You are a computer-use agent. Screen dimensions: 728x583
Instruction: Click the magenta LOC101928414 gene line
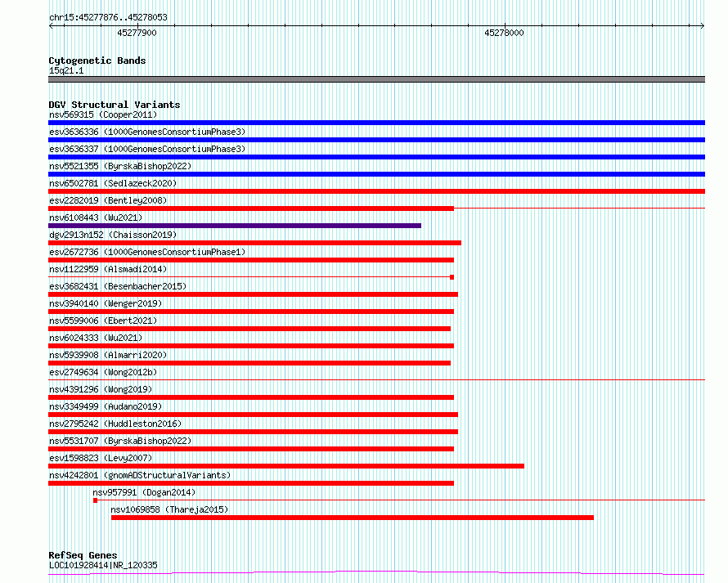[376, 573]
